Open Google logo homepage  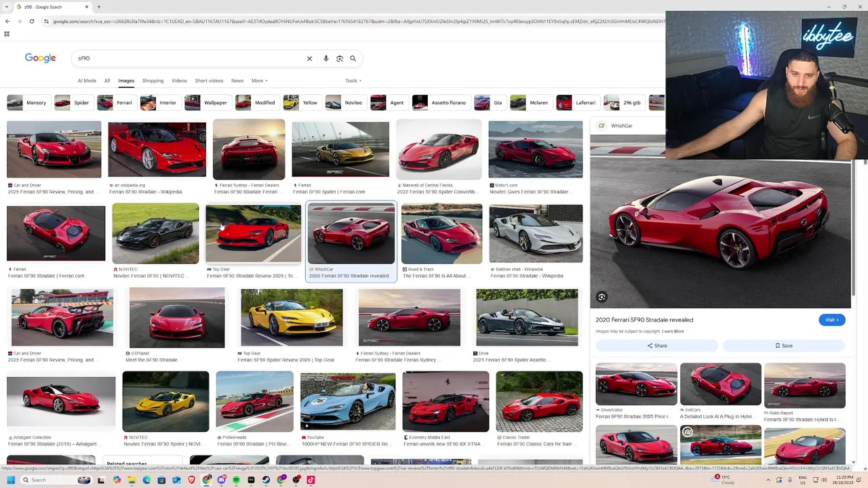(41, 58)
